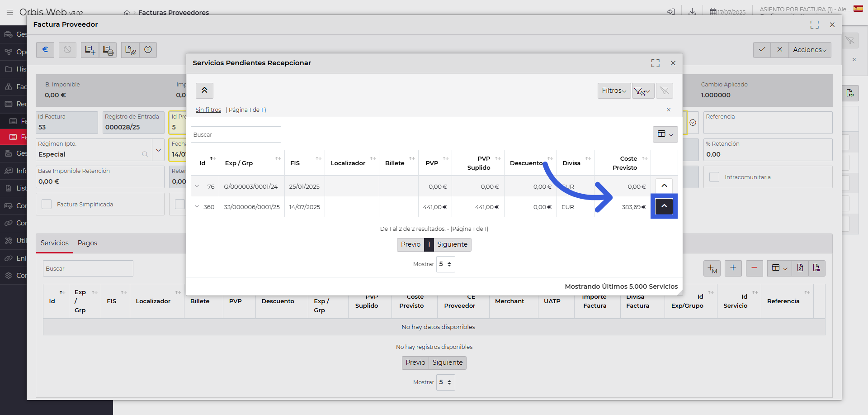Click the Buscar field in popup
Screen dimensions: 868x415
(236, 135)
